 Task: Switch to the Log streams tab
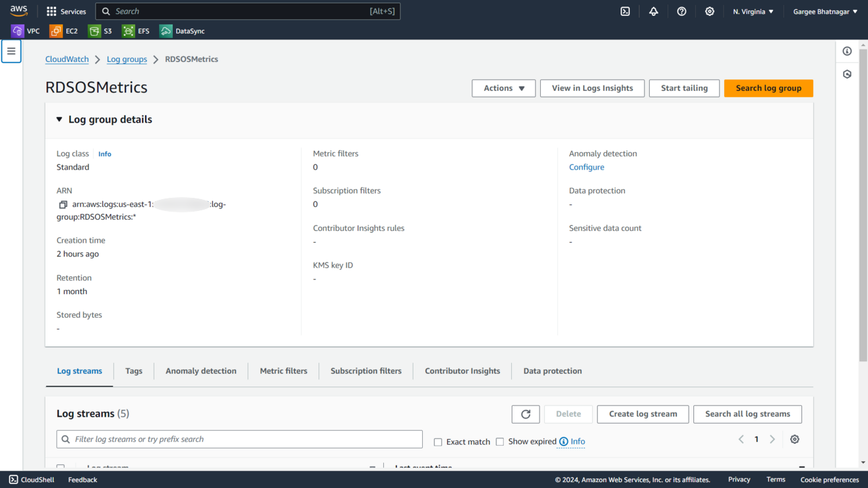pos(80,371)
